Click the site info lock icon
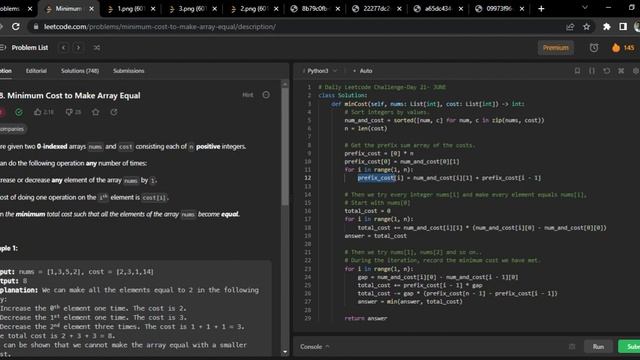Viewport: 640px width, 360px height. 36,27
